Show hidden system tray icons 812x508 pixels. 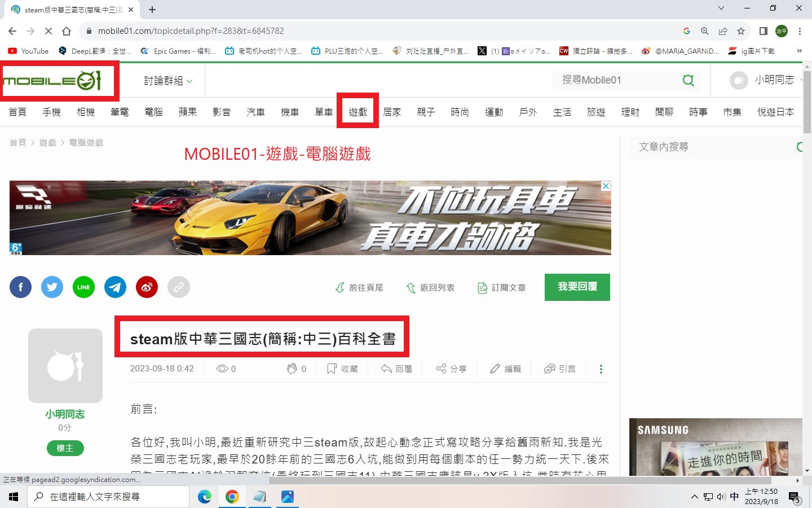point(695,497)
